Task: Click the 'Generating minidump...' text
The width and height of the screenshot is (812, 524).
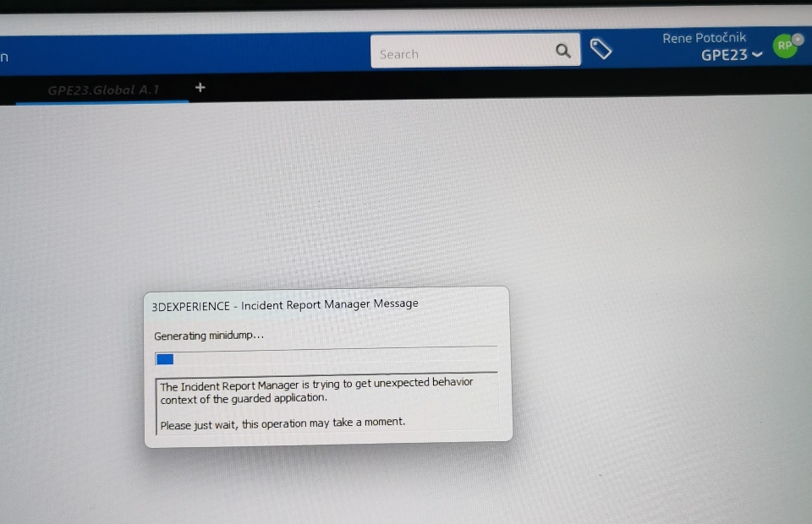Action: tap(209, 336)
